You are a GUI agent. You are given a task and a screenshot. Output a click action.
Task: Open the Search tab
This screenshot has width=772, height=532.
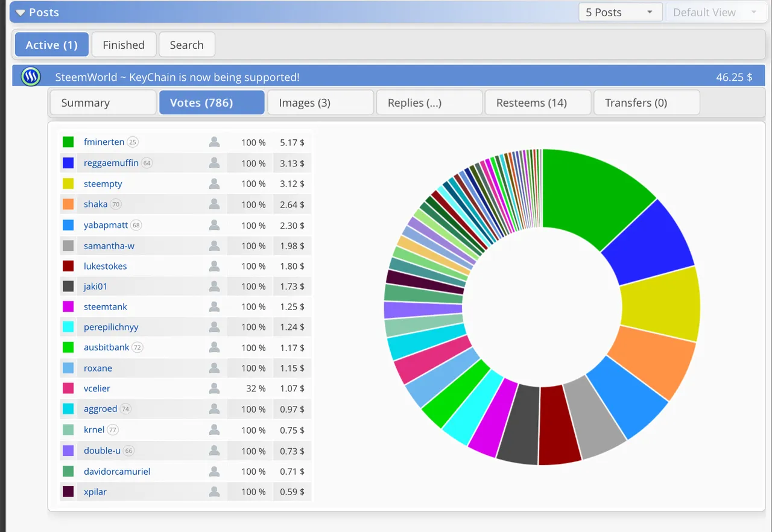(x=186, y=45)
